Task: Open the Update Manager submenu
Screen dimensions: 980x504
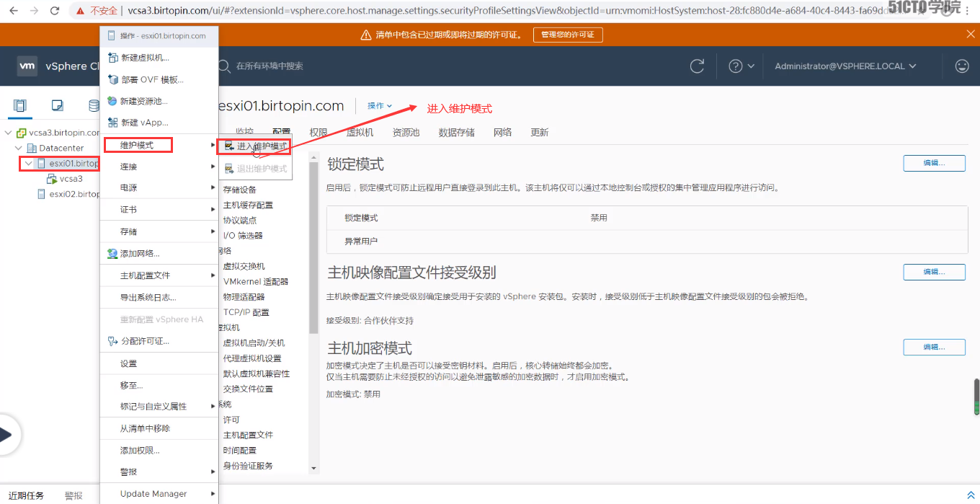Action: (x=159, y=494)
